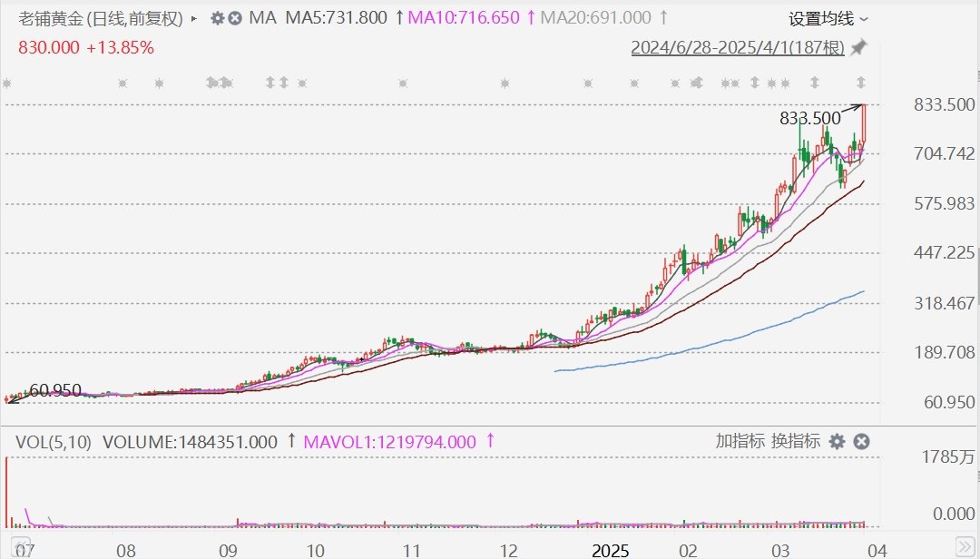This screenshot has width=980, height=559.
Task: Click the 2025 label on the time axis
Action: [610, 550]
